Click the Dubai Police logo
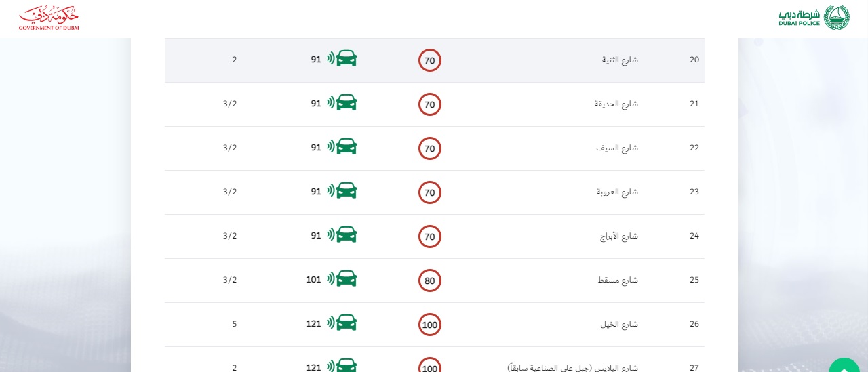 click(813, 18)
